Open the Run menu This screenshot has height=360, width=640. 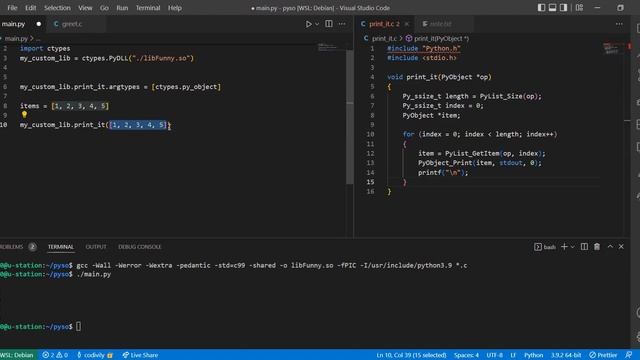(x=122, y=8)
